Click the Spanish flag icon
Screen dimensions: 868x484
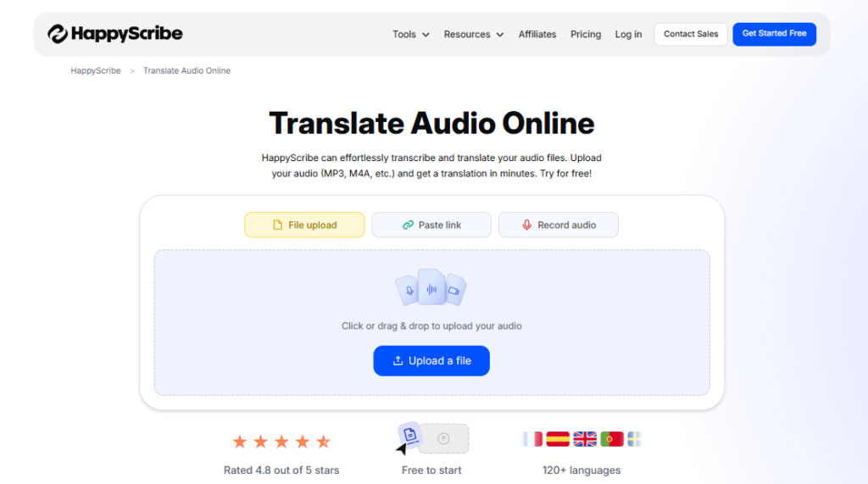point(558,439)
